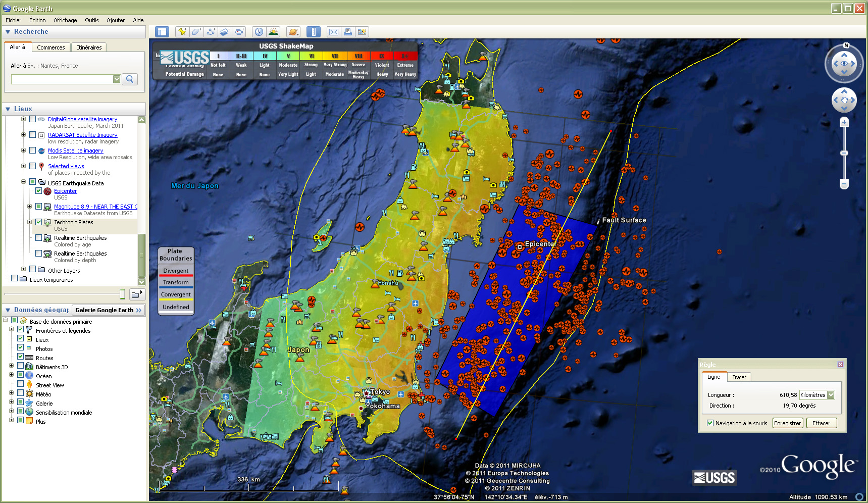The width and height of the screenshot is (868, 503).
Task: Enable Realtime Earthquakes colored by depth
Action: coord(38,254)
